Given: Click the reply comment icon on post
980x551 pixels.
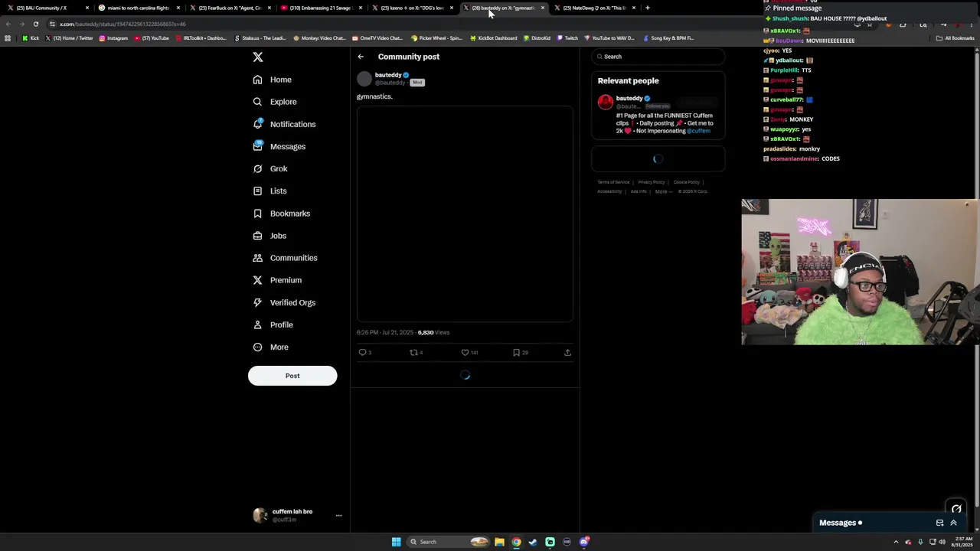Looking at the screenshot, I should coord(363,352).
